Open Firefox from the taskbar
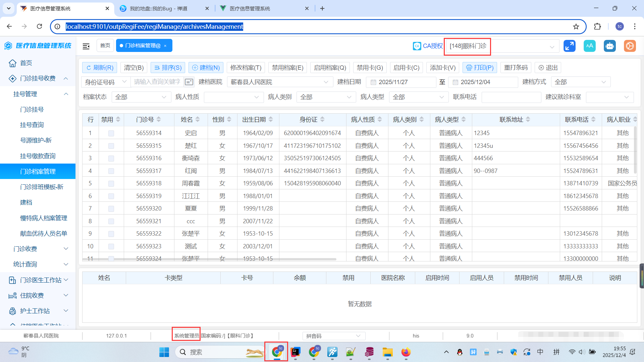The height and width of the screenshot is (362, 644). (406, 352)
